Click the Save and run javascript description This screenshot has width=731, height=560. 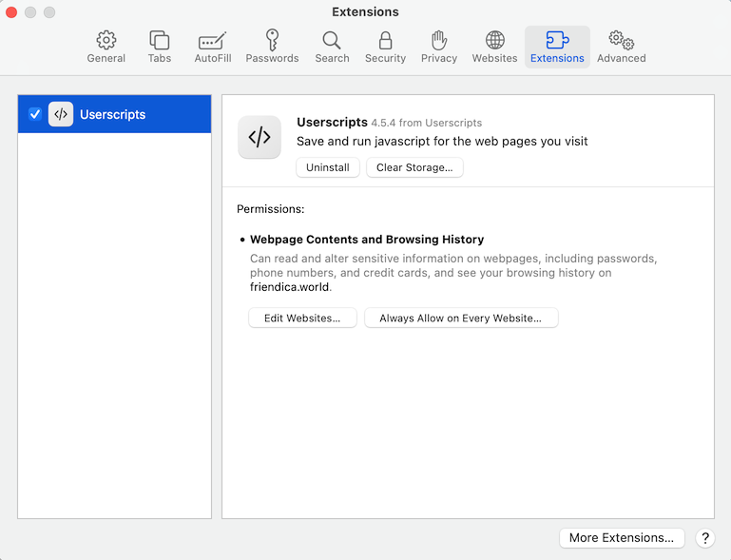pos(442,142)
